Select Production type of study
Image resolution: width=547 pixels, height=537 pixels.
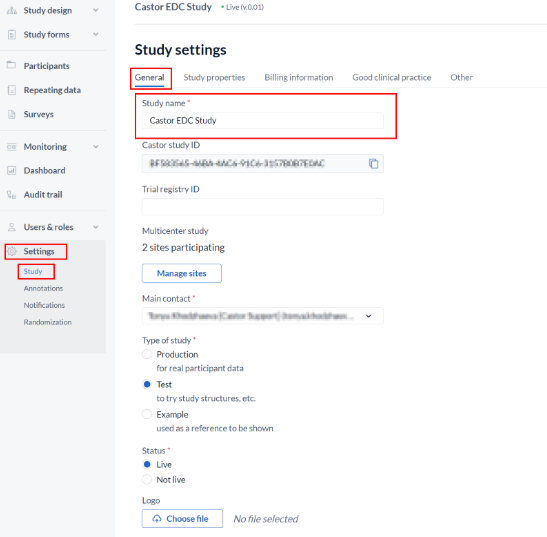[147, 354]
